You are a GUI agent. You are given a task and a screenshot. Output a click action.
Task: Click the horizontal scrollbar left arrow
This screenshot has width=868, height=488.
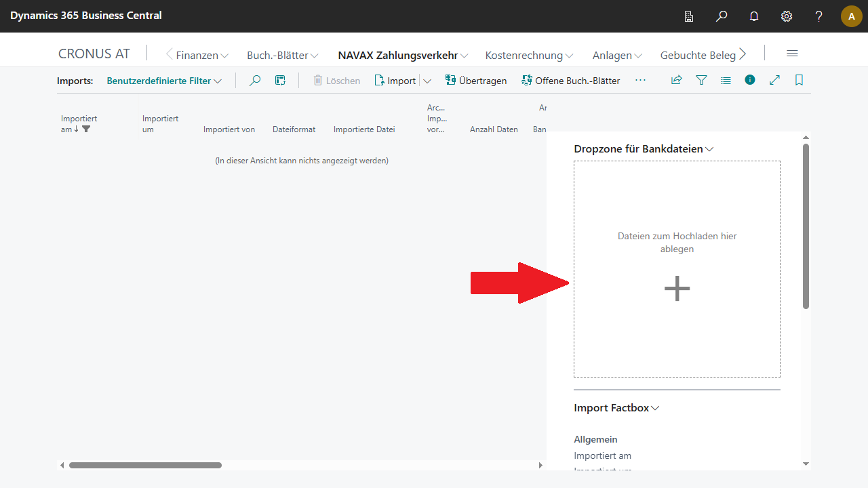pyautogui.click(x=62, y=465)
